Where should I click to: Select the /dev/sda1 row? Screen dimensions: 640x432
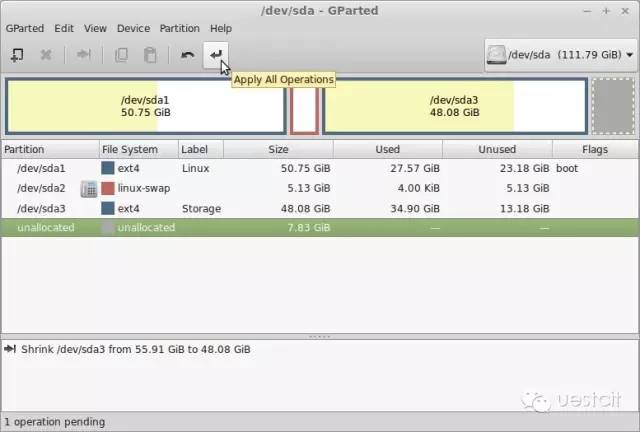(x=320, y=168)
